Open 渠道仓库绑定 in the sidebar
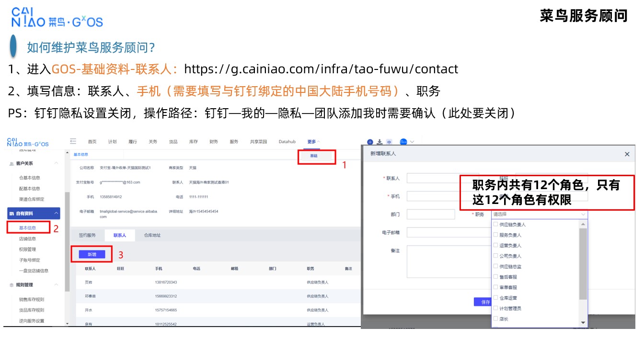Viewport: 644px width, 339px height. 32,199
